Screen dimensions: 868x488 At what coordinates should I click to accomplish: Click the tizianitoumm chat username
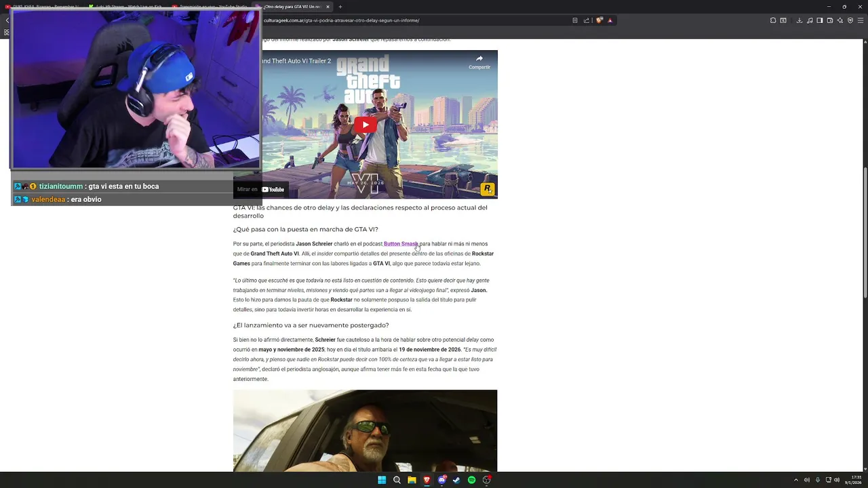(61, 186)
